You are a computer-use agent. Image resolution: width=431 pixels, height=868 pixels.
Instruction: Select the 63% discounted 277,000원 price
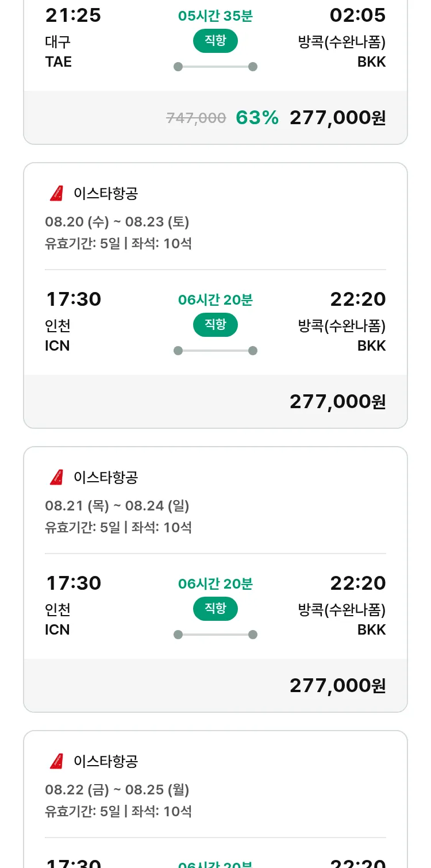(337, 118)
